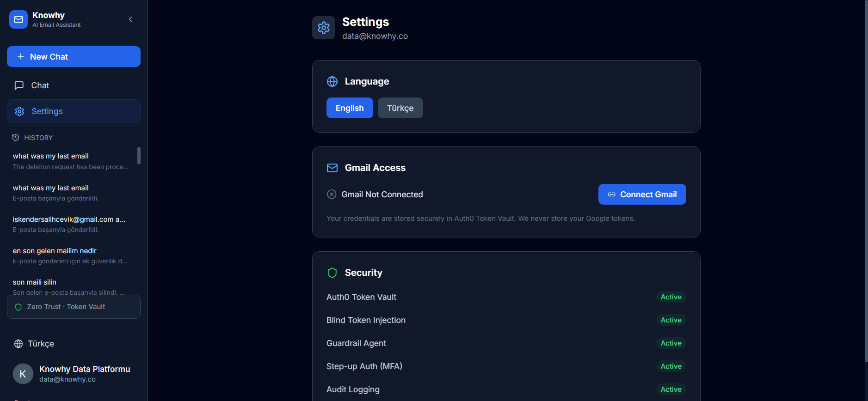This screenshot has height=401, width=868.
Task: Click Connect Gmail button
Action: click(x=642, y=194)
